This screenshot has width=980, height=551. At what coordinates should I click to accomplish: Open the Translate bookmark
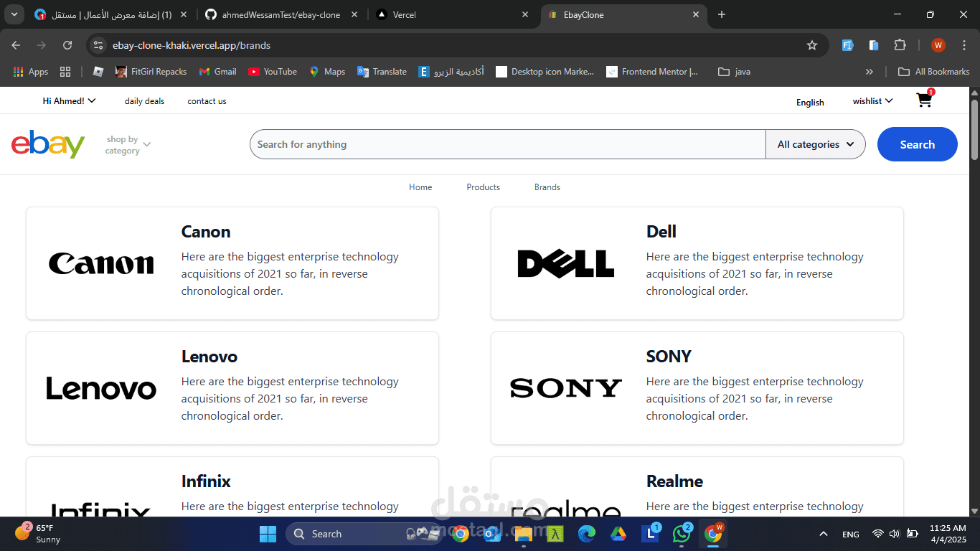[x=382, y=72]
